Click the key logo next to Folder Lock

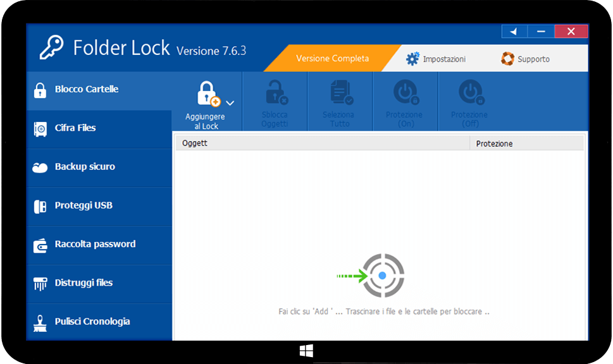(x=51, y=47)
